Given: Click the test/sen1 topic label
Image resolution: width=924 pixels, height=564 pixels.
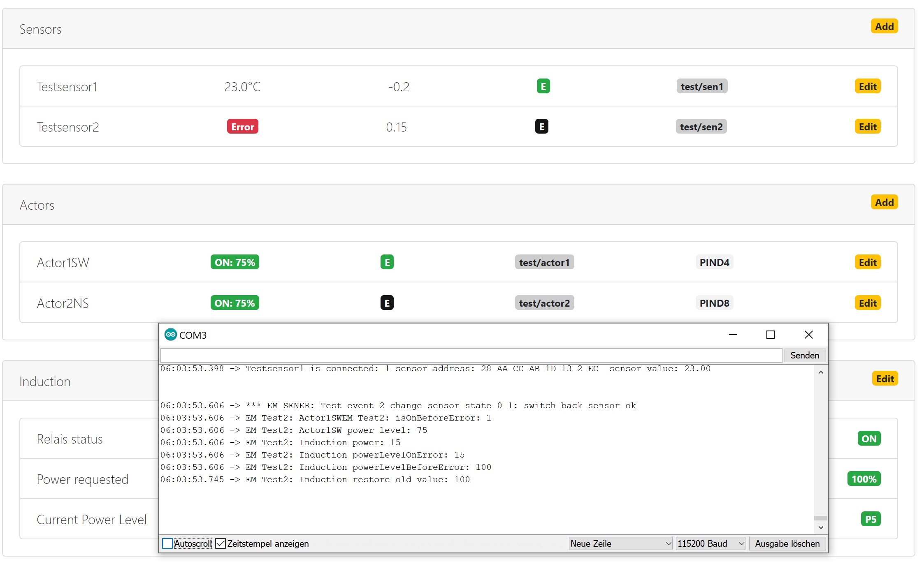Looking at the screenshot, I should [x=701, y=86].
